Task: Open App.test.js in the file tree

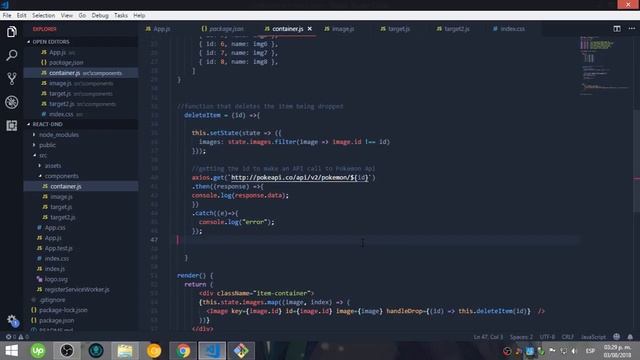Action: [x=81, y=248]
